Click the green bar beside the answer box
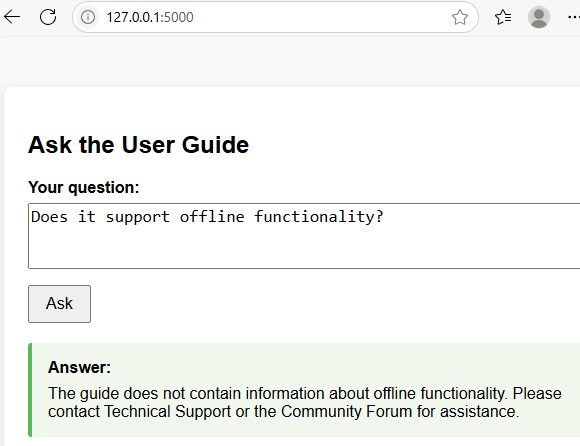Screen dimensions: 580x446 [30, 390]
